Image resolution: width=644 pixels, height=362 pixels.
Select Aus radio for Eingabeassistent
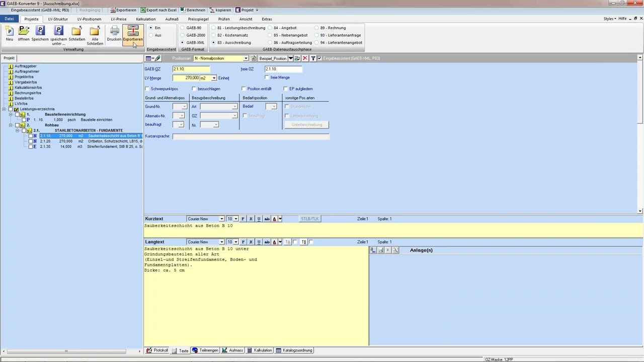click(x=150, y=35)
